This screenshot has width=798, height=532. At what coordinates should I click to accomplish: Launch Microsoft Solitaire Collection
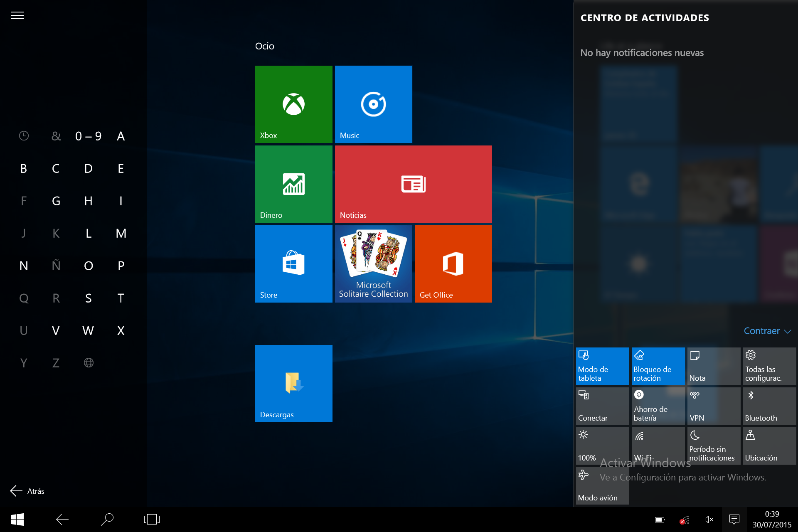(x=373, y=264)
